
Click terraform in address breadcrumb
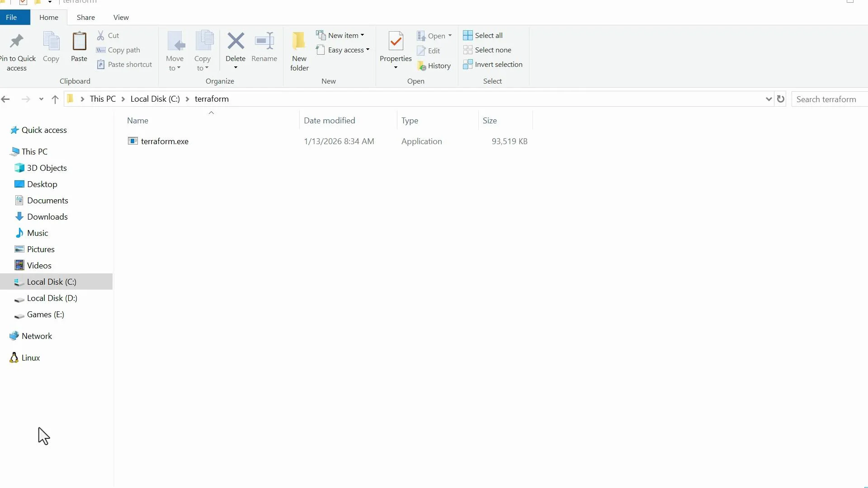pyautogui.click(x=212, y=99)
